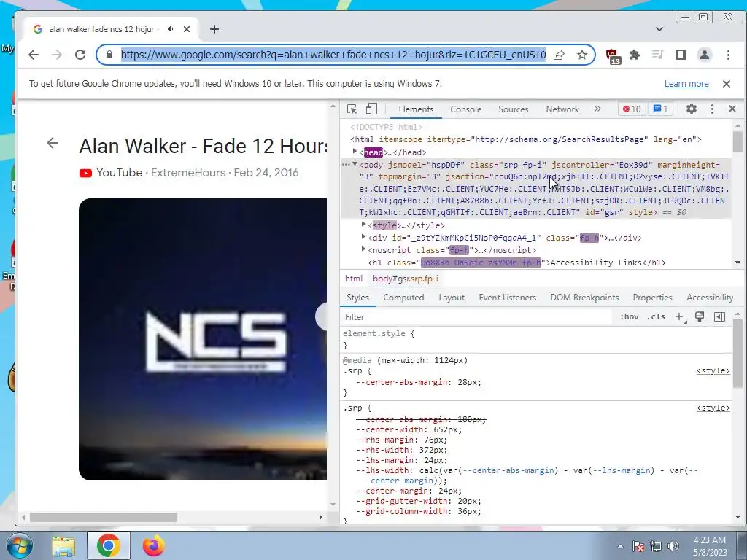This screenshot has height=560, width=747.
Task: Add a new style rule plus icon
Action: pos(680,317)
